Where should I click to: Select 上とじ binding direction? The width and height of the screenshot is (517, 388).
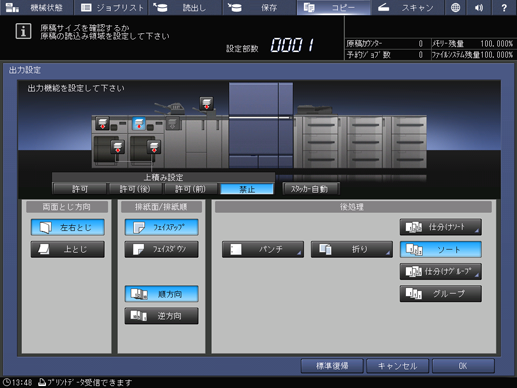pyautogui.click(x=68, y=249)
